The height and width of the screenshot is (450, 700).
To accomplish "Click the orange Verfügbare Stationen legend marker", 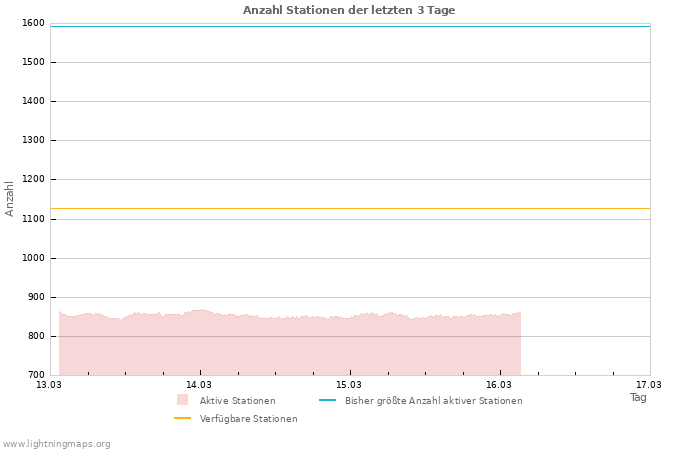I will coord(182,418).
